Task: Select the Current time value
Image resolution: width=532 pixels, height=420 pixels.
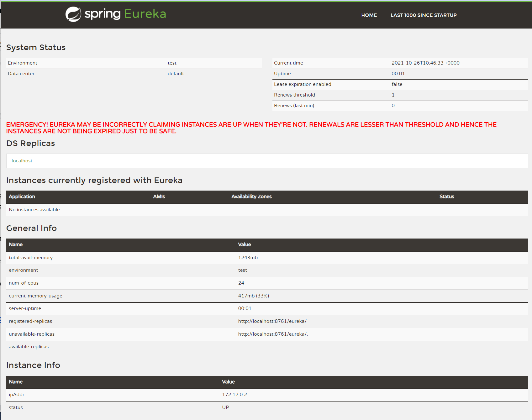Action: point(425,63)
